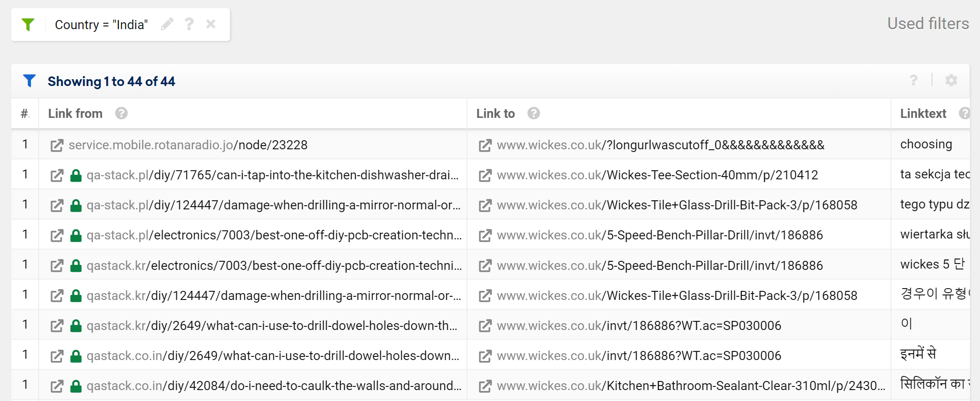Click the 'Showing 1 to 44 of 44' text
980x401 pixels.
[x=111, y=81]
